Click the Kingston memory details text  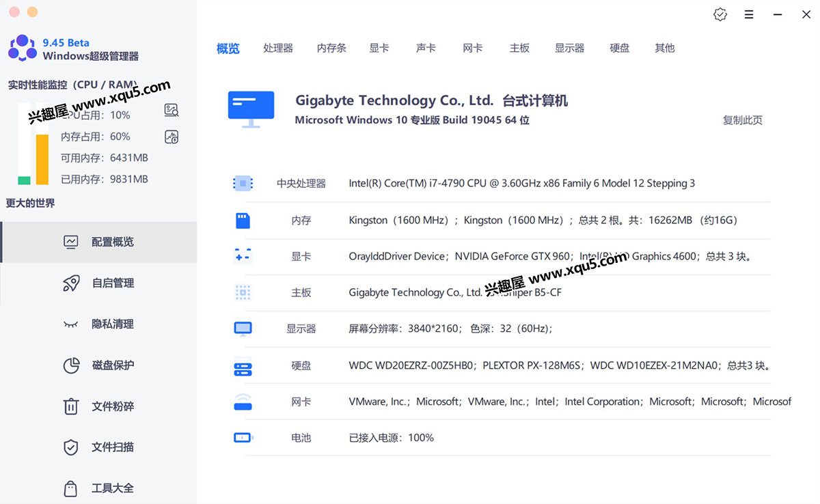543,220
